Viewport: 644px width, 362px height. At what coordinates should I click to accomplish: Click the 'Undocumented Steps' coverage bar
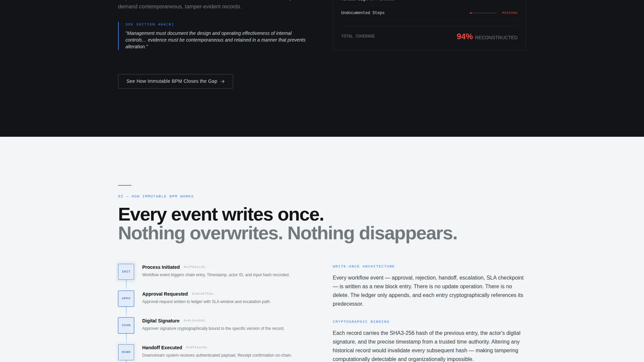coord(483,13)
